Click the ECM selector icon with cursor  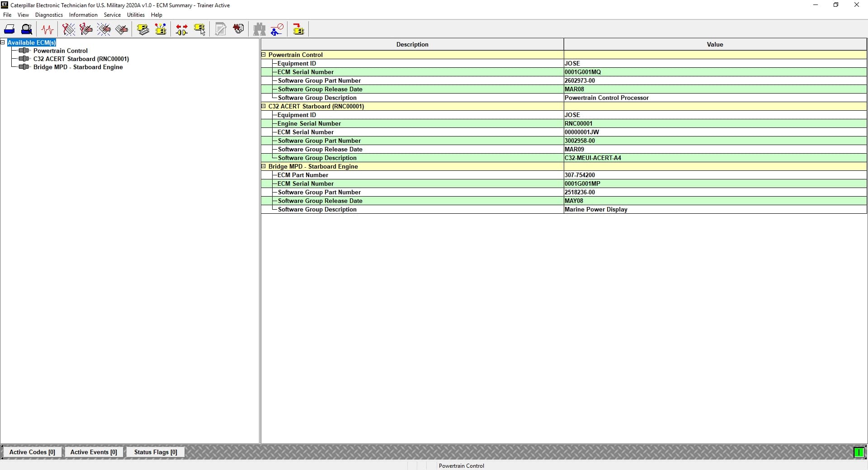coord(199,30)
